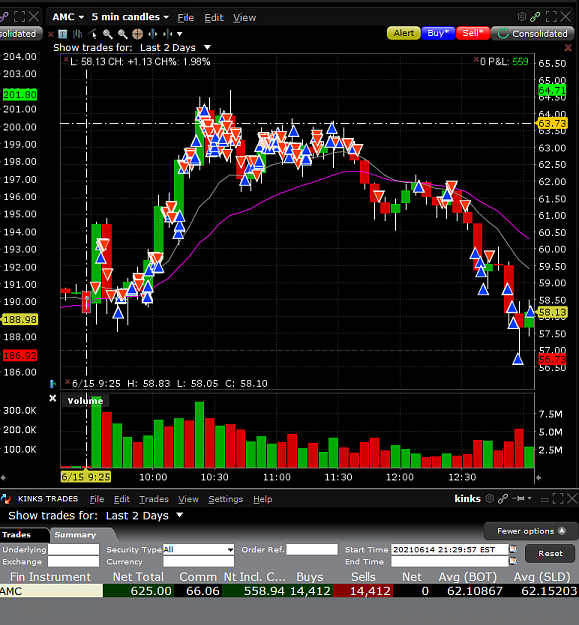
Task: Click the Exchange input field
Action: coord(73,561)
